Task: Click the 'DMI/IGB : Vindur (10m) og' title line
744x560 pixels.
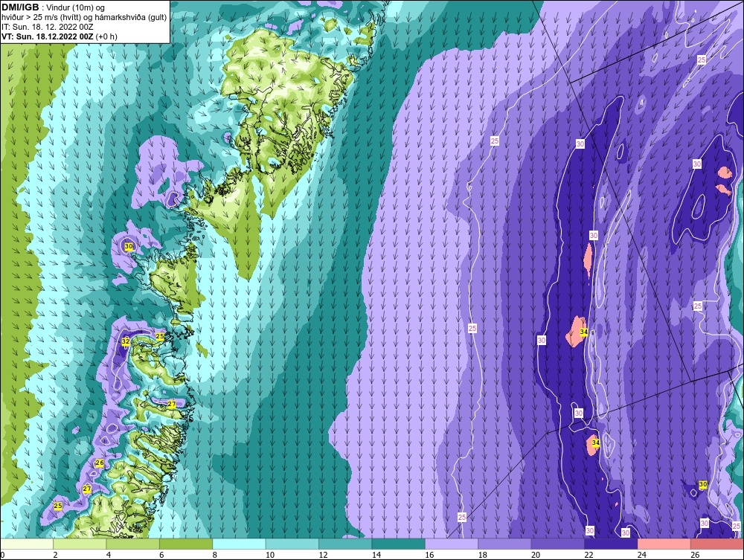Action: (x=53, y=7)
